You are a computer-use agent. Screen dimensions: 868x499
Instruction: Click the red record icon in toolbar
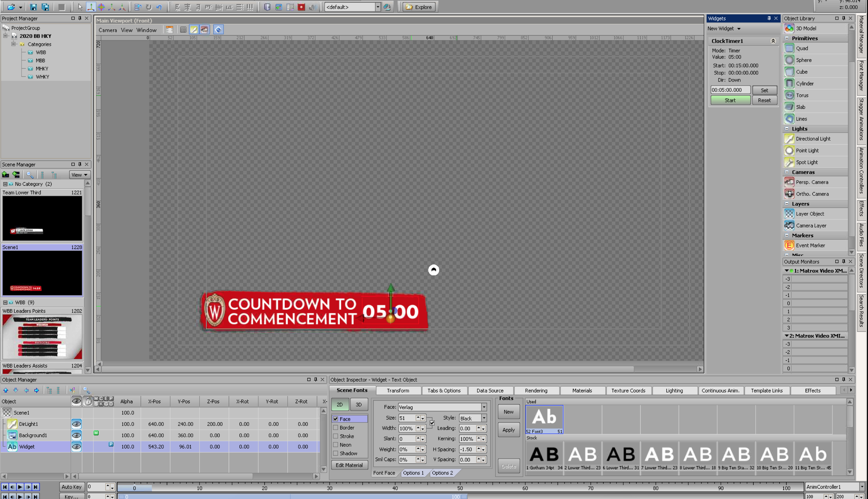pos(301,7)
